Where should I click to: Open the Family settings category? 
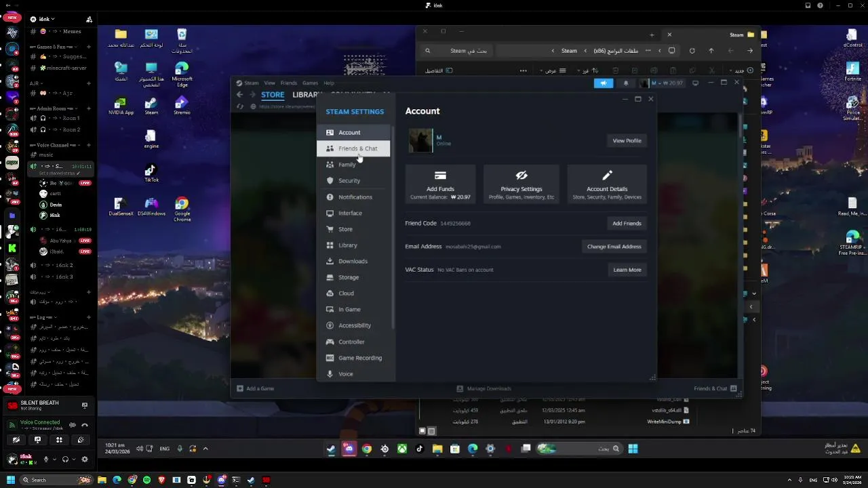coord(353,165)
